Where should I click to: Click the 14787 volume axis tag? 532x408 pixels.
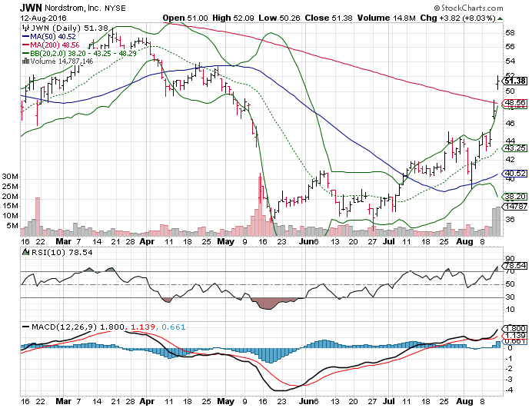(x=514, y=206)
